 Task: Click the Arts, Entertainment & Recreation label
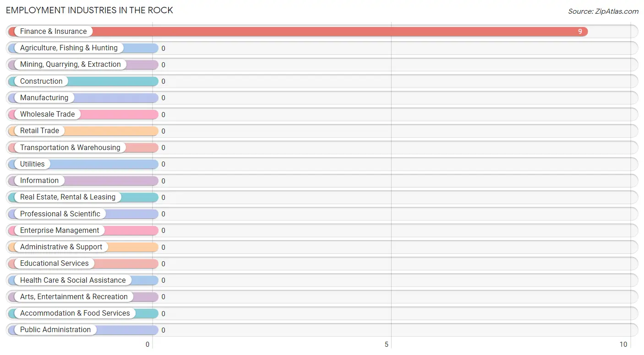tap(74, 297)
